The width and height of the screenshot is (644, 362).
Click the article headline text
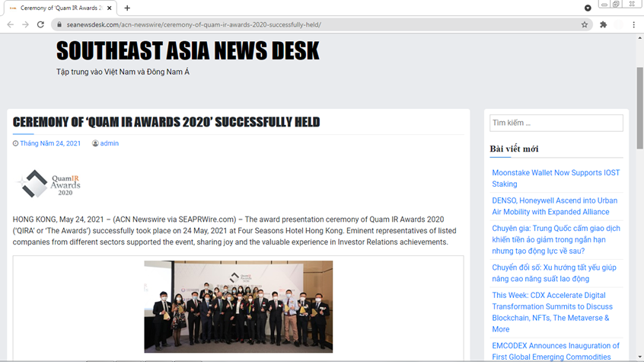tap(167, 122)
